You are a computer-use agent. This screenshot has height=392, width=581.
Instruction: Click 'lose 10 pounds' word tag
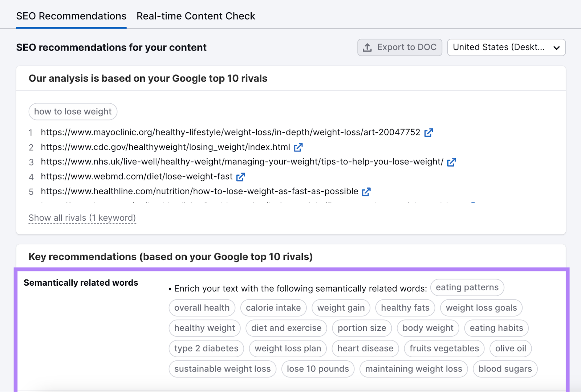(318, 369)
